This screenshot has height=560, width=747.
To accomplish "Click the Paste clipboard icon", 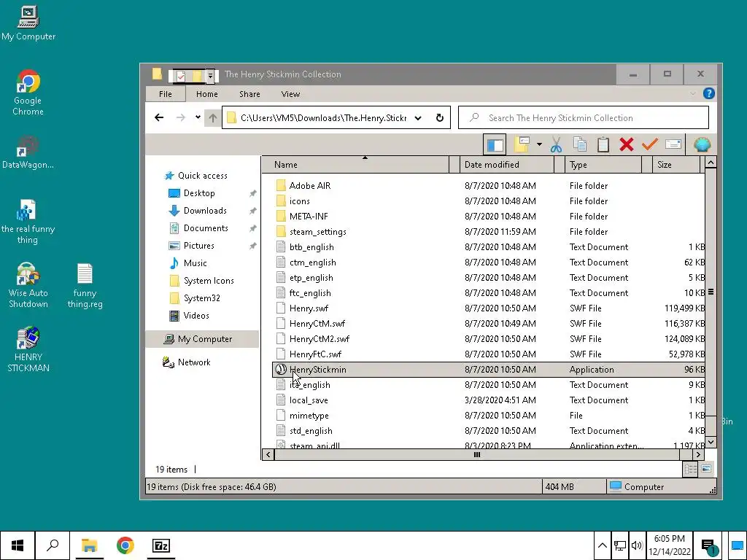I will [603, 144].
